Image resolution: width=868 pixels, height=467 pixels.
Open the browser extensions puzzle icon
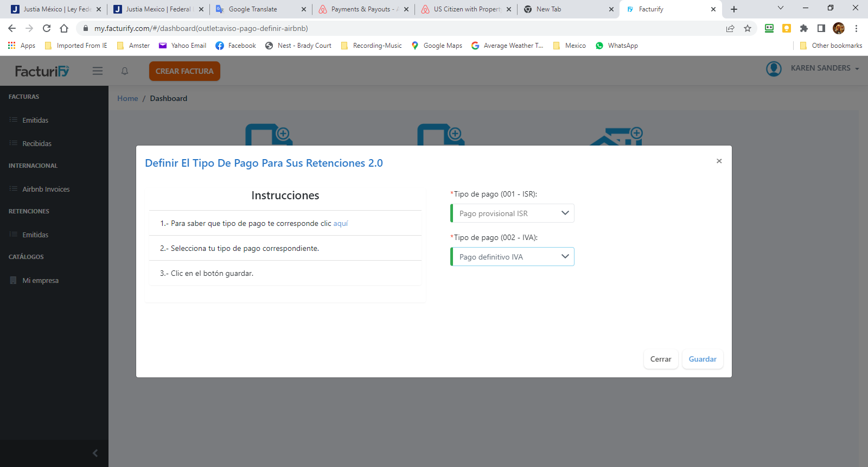pyautogui.click(x=804, y=28)
